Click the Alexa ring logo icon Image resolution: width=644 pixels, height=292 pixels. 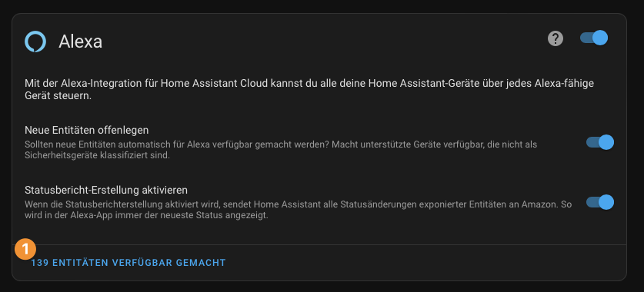coord(35,41)
